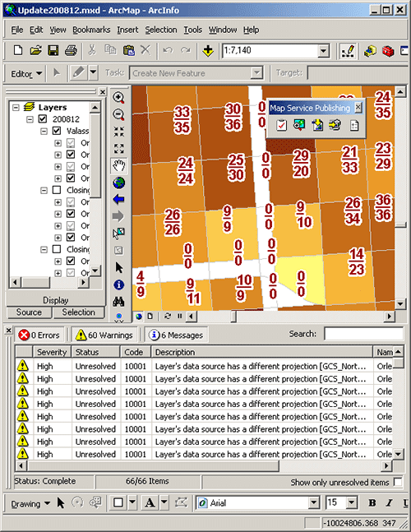Click map horizontal scrollbar thumb

(234, 317)
